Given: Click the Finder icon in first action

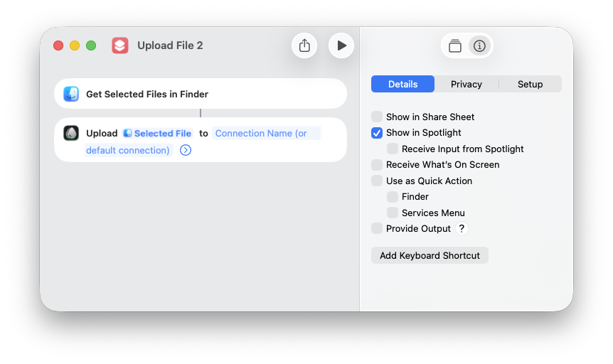Looking at the screenshot, I should click(71, 94).
